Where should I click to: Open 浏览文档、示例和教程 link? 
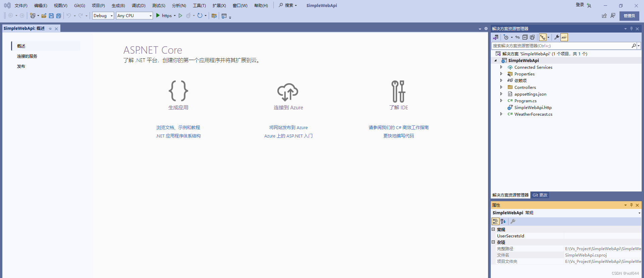pos(178,128)
